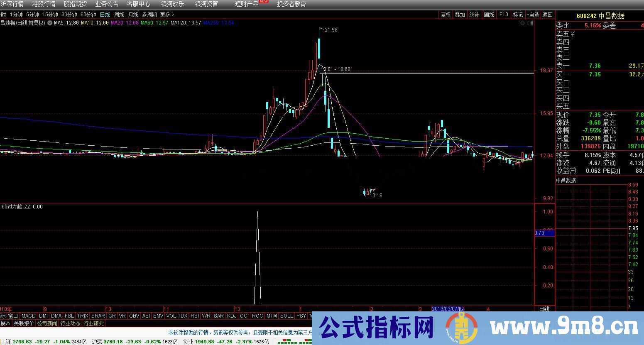Switch to the 周线 weekly chart

119,15
